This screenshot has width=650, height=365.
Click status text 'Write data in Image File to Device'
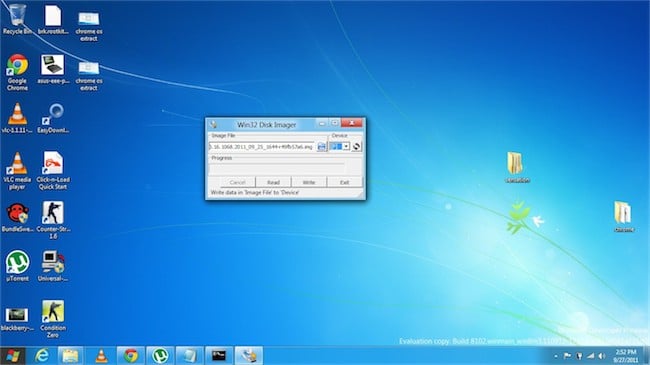pos(255,193)
